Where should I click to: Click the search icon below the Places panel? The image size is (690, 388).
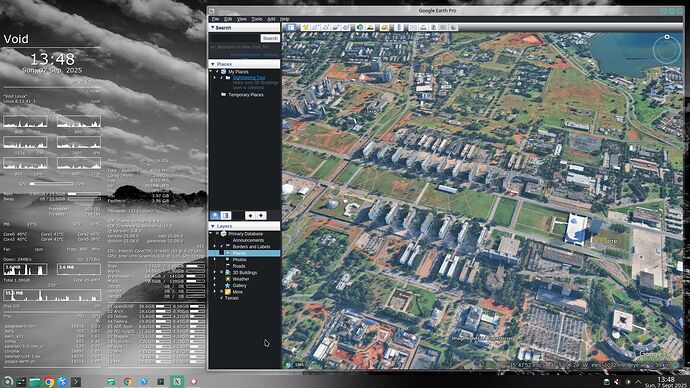click(x=215, y=216)
